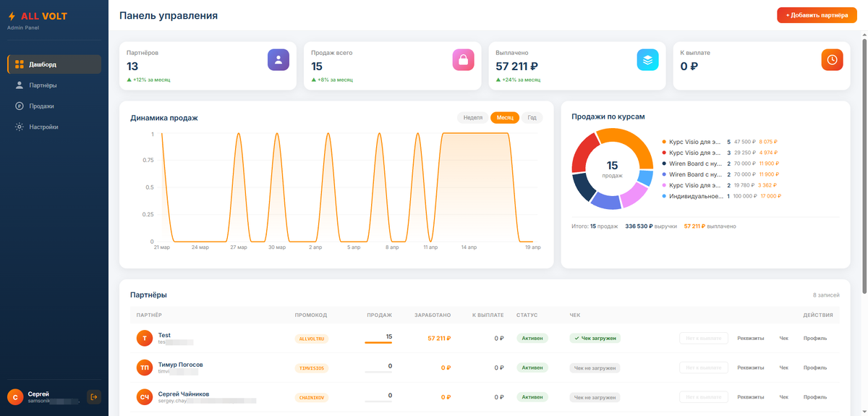868x416 pixels.
Task: Click the orange clock icon in К выплате card
Action: pyautogui.click(x=833, y=60)
